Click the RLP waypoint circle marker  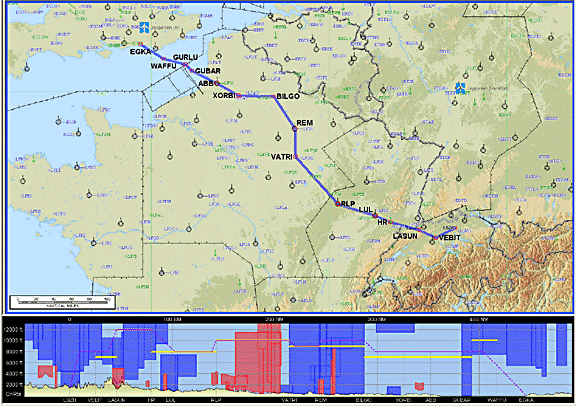point(337,203)
